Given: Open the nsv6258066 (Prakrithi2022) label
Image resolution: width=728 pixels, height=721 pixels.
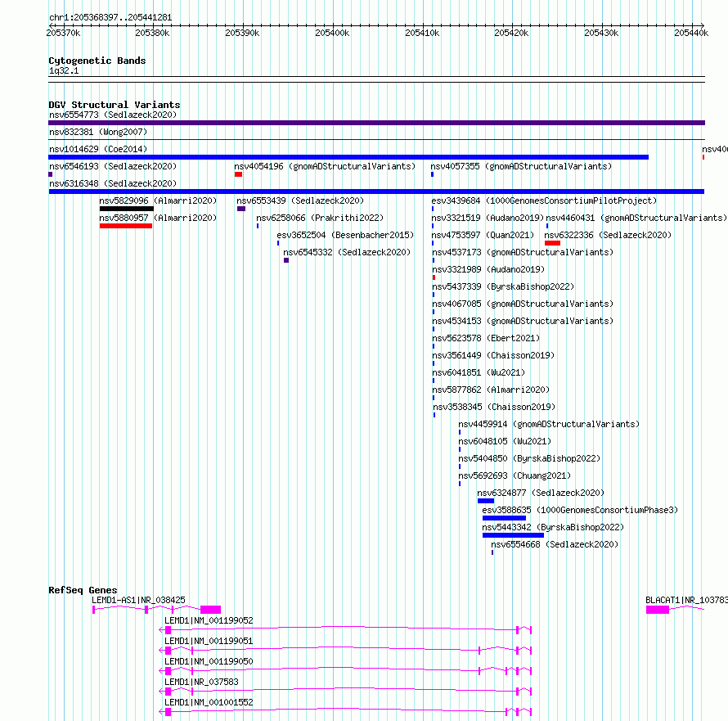Looking at the screenshot, I should tap(320, 218).
